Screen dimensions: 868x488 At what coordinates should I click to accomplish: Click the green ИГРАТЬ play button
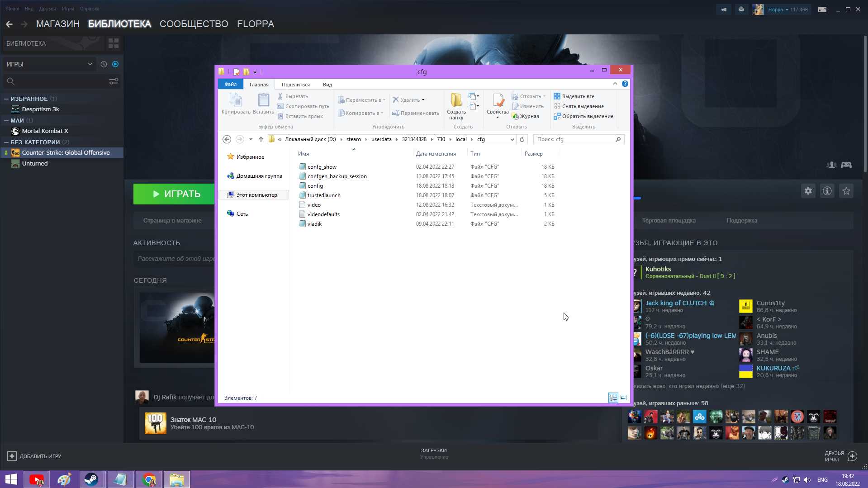click(174, 194)
